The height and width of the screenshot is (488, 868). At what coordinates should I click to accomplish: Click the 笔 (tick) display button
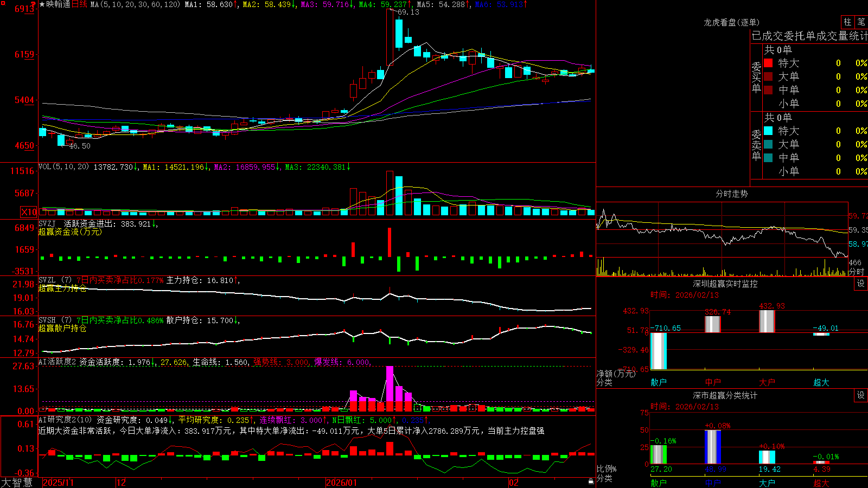(x=861, y=22)
